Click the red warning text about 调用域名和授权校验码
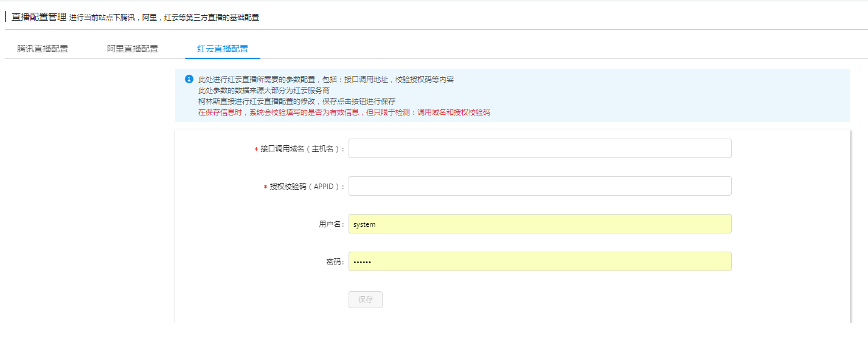Viewport: 868px width, 355px height. click(344, 112)
